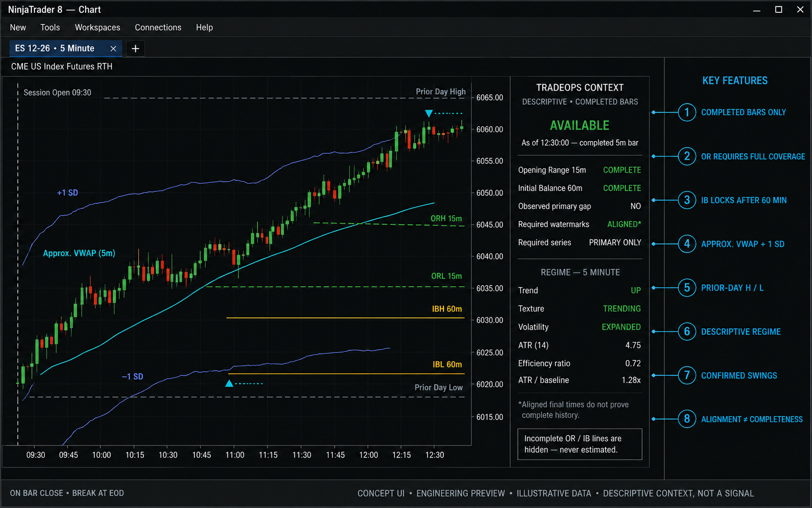Click the As of 12:30:00 timestamp line
This screenshot has height=508, width=812.
pos(580,143)
